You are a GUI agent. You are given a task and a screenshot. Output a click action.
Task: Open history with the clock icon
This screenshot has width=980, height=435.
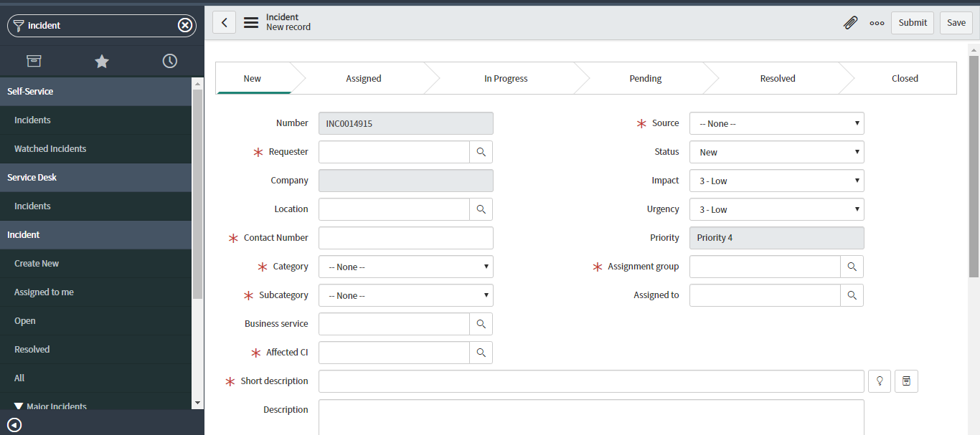point(170,62)
